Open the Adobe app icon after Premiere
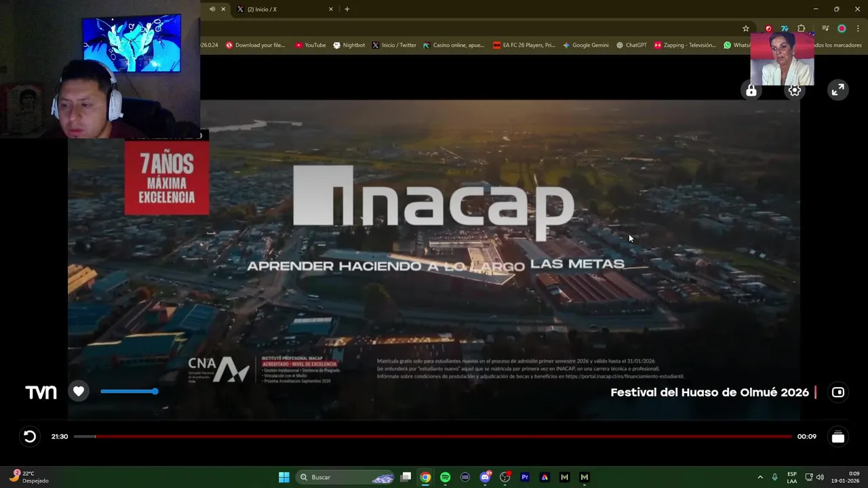 (x=545, y=477)
